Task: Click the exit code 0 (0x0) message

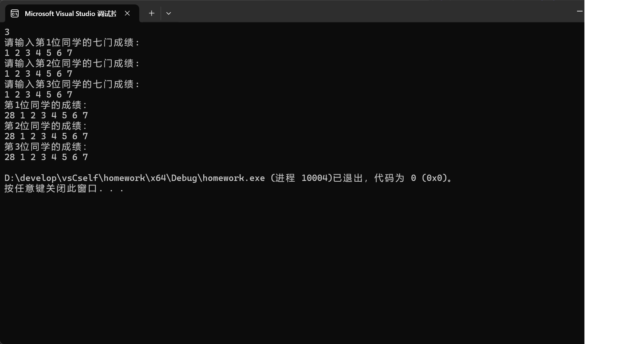Action: click(x=432, y=178)
